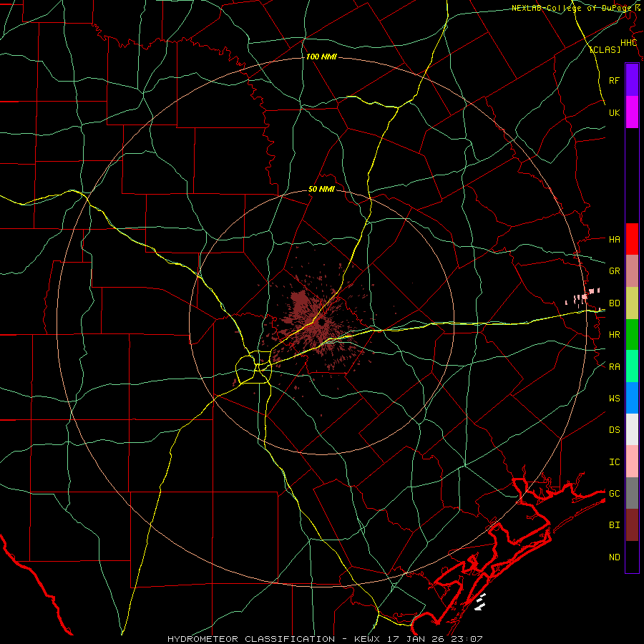This screenshot has height=644, width=644.
Task: Click the HA legend label
Action: pyautogui.click(x=614, y=240)
